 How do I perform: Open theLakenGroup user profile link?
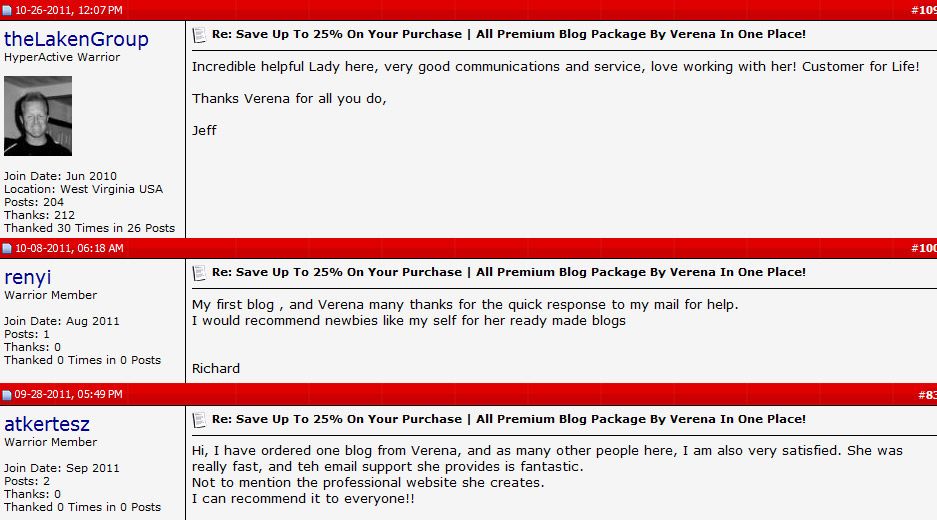click(x=76, y=39)
